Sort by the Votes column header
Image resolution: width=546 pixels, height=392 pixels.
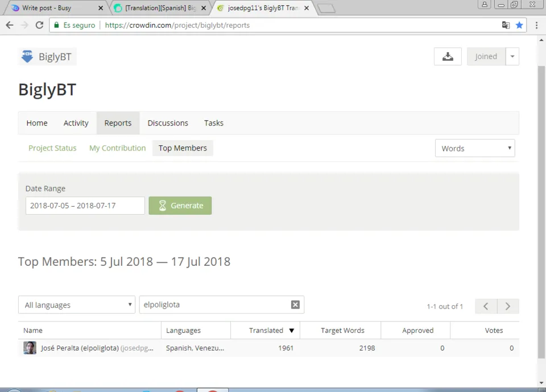485,331
